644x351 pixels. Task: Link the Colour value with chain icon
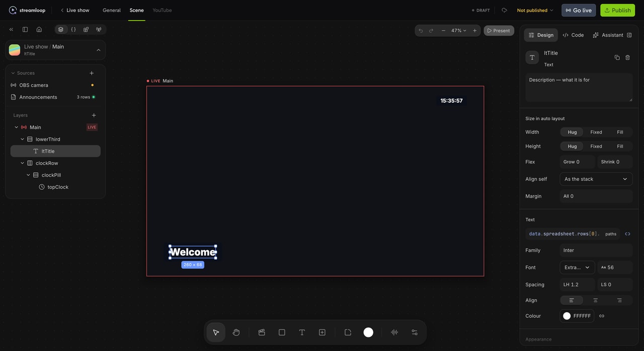[602, 316]
